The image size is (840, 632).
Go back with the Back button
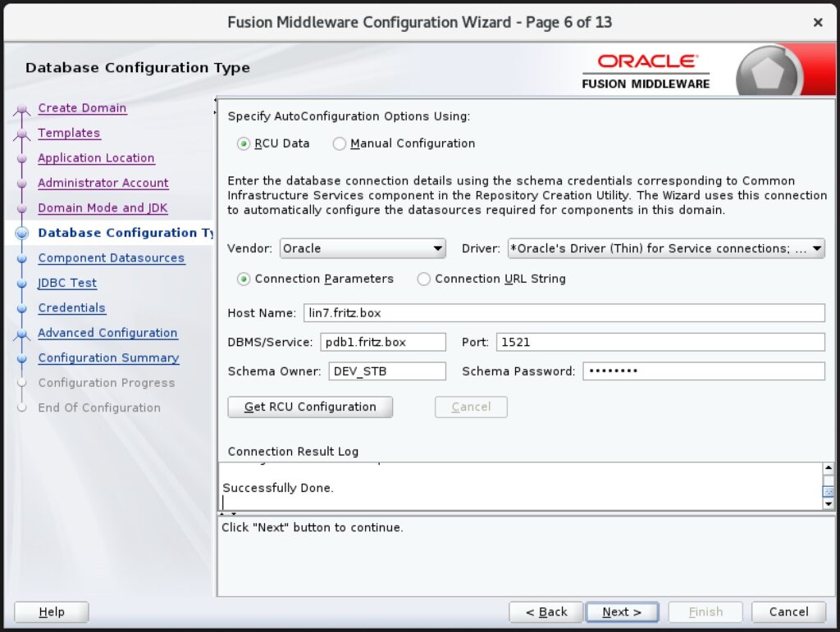coord(546,612)
